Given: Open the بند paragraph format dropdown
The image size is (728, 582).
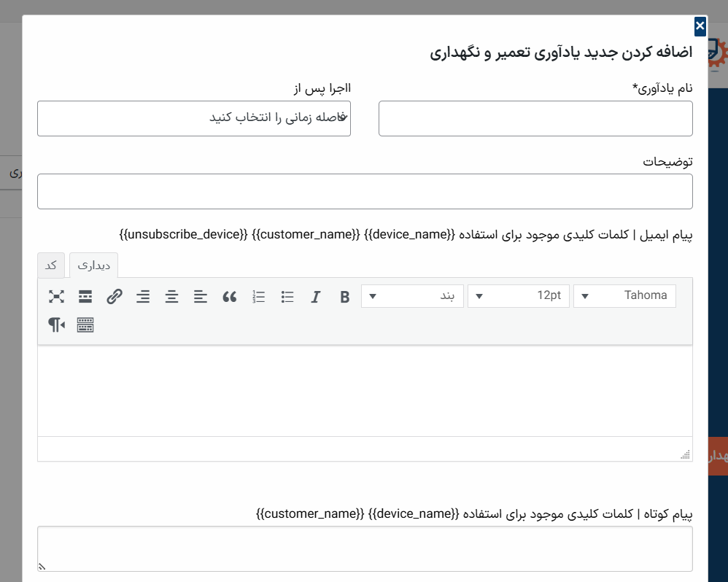Looking at the screenshot, I should coord(412,295).
